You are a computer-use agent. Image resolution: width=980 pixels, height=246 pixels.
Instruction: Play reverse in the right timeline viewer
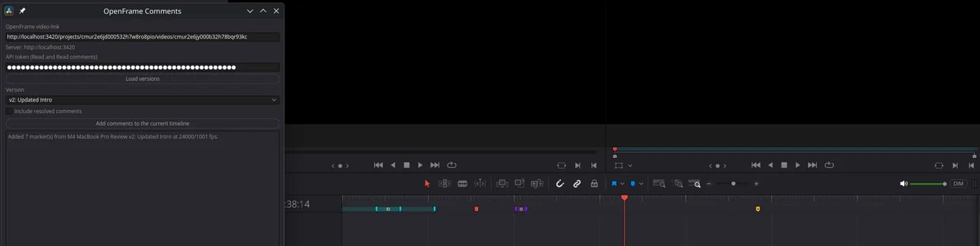click(x=771, y=165)
